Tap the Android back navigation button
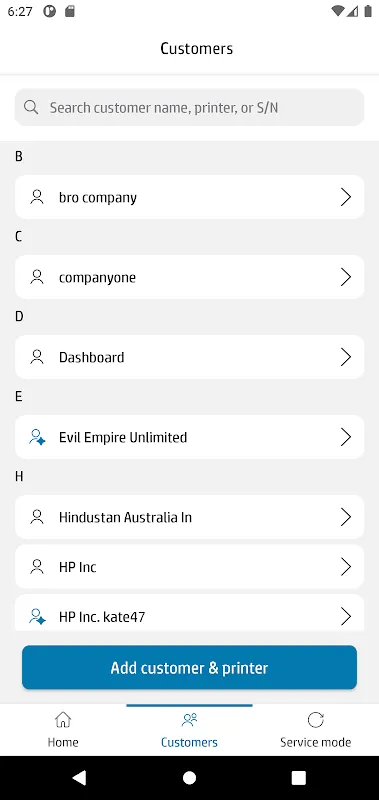379x800 pixels. 79,777
